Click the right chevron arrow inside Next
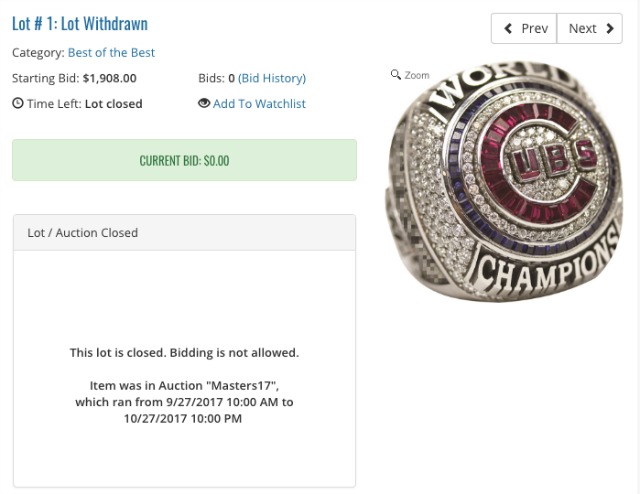The width and height of the screenshot is (640, 494). pos(607,28)
